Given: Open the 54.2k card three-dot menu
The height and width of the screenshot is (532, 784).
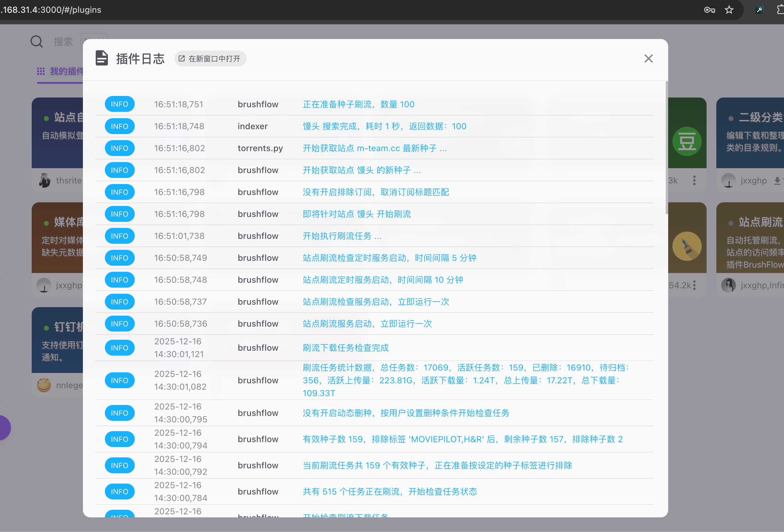Looking at the screenshot, I should click(x=694, y=286).
